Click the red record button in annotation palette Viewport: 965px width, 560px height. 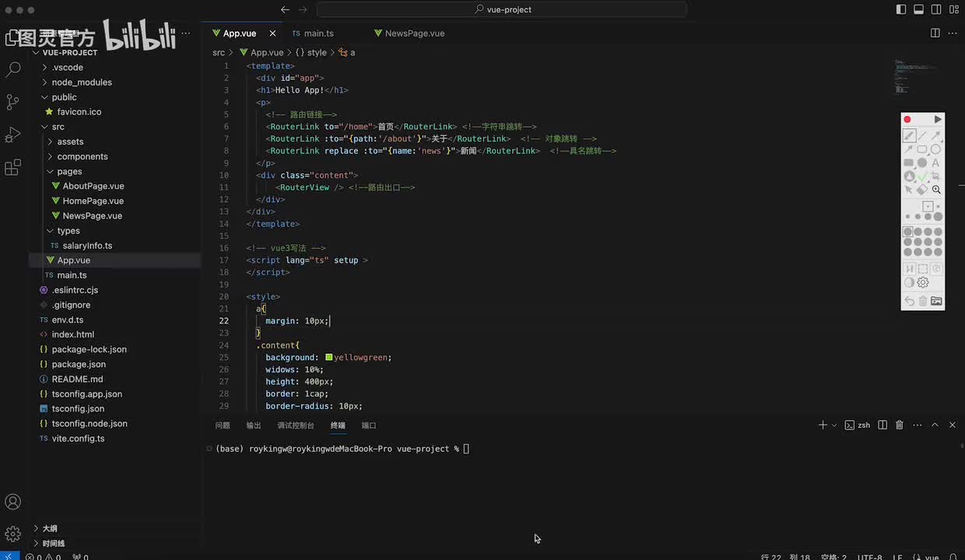tap(907, 119)
